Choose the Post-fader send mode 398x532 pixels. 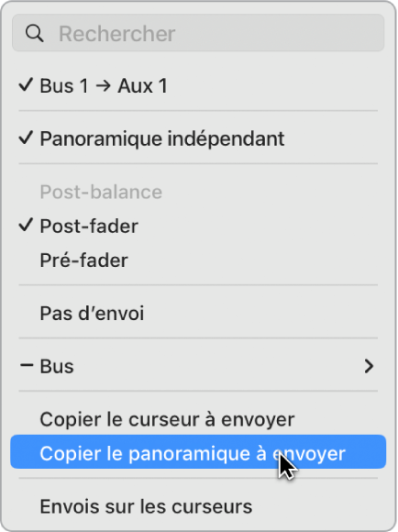tap(198, 226)
